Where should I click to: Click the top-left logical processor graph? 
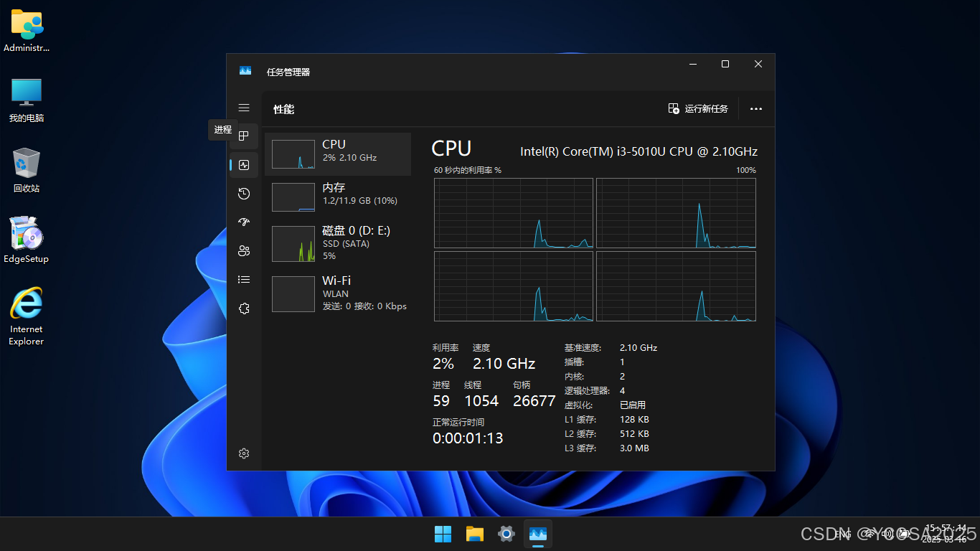click(514, 213)
